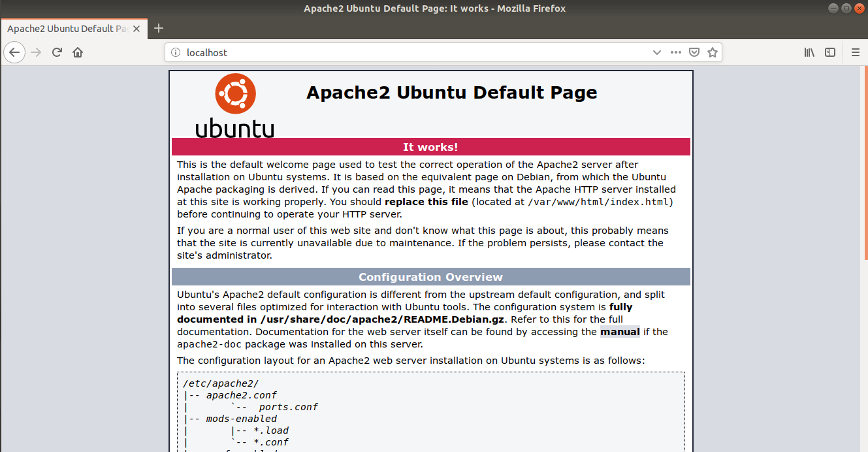
Task: Click the Ubuntu logo image
Action: click(x=235, y=105)
